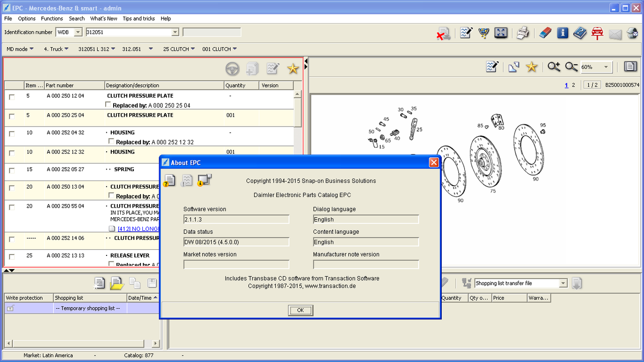Viewport: 644px width, 362px height.
Task: Click the gold star icon in parts panel
Action: [x=293, y=69]
